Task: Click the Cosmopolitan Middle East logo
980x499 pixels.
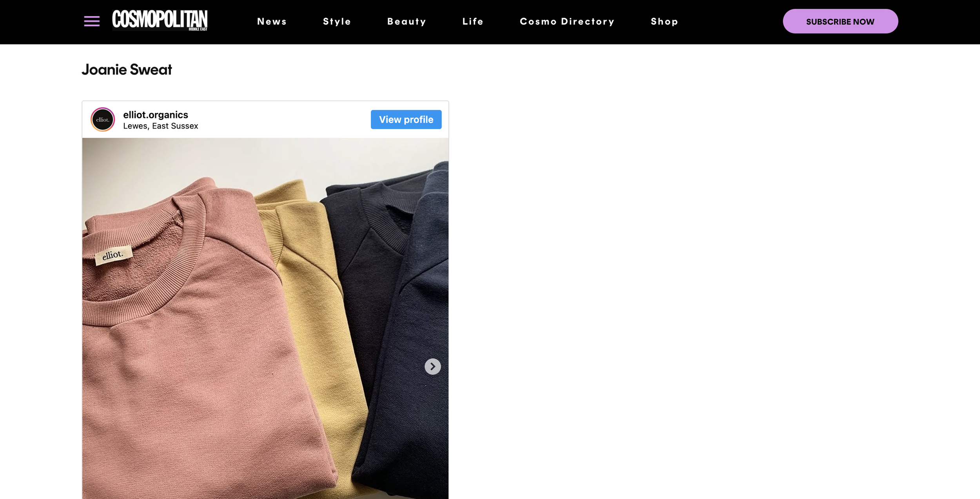Action: click(x=160, y=20)
